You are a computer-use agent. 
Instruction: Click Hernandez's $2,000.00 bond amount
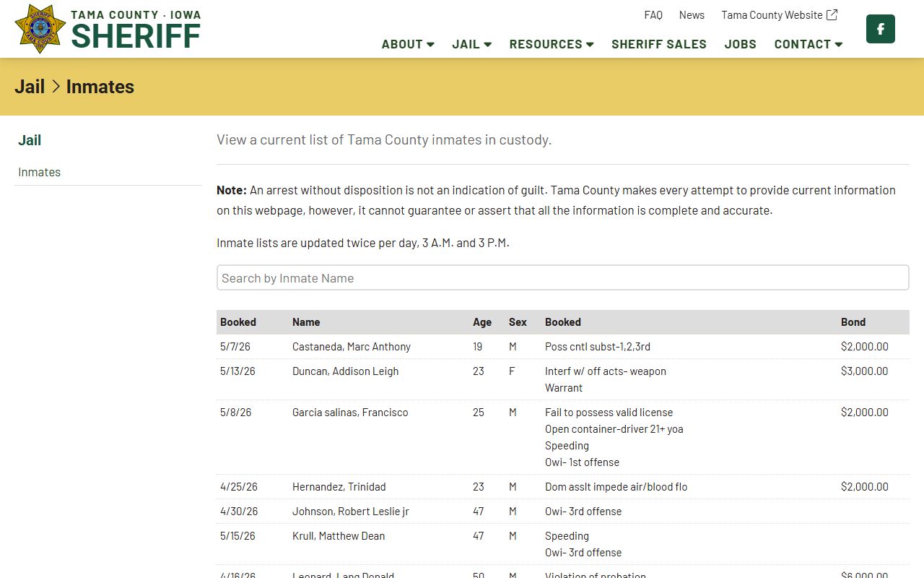tap(865, 487)
